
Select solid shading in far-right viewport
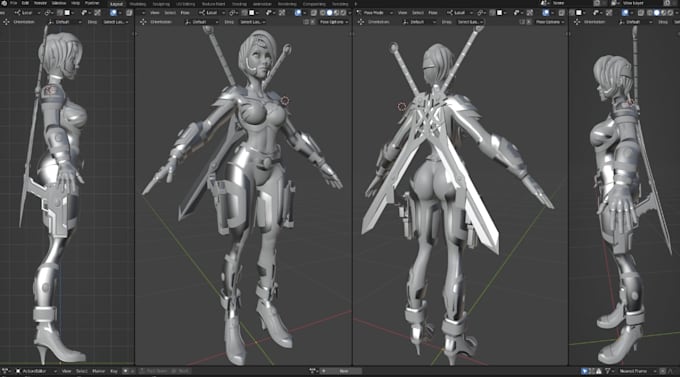[657, 13]
